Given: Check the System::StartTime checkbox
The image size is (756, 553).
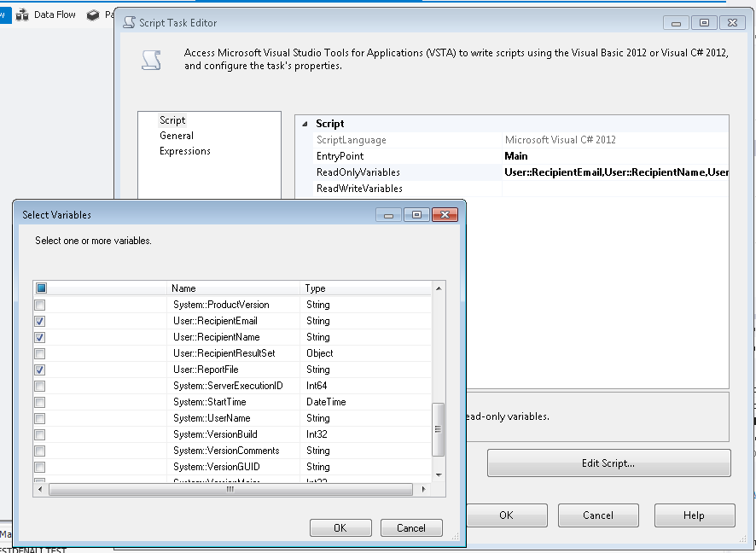Looking at the screenshot, I should point(40,402).
